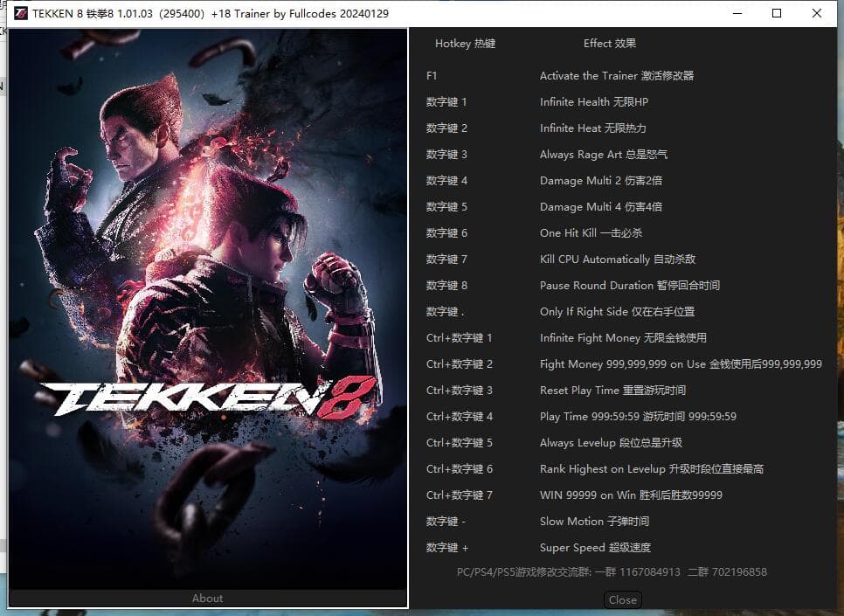Select 'Damage Multi 4 伤害4倍' row
The height and width of the screenshot is (616, 844).
pos(601,207)
